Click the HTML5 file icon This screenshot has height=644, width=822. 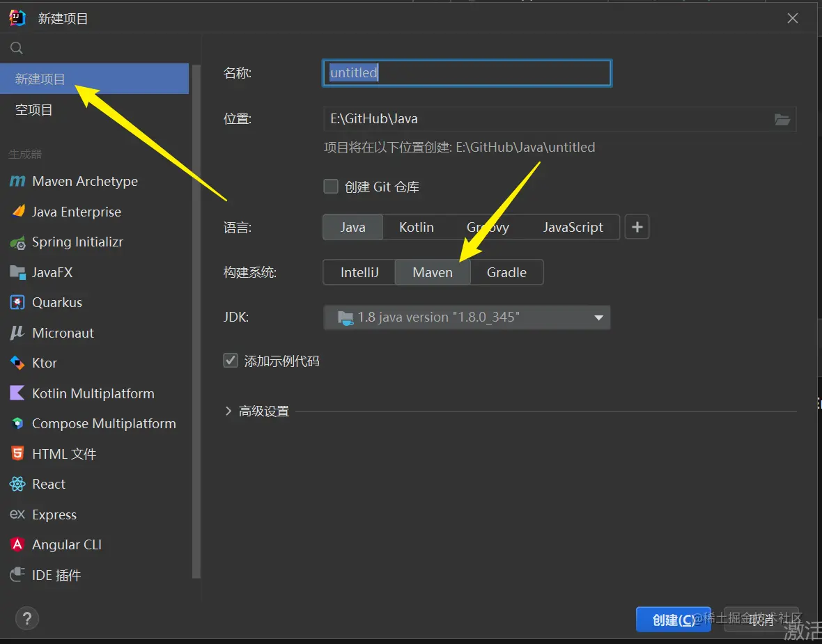(17, 454)
